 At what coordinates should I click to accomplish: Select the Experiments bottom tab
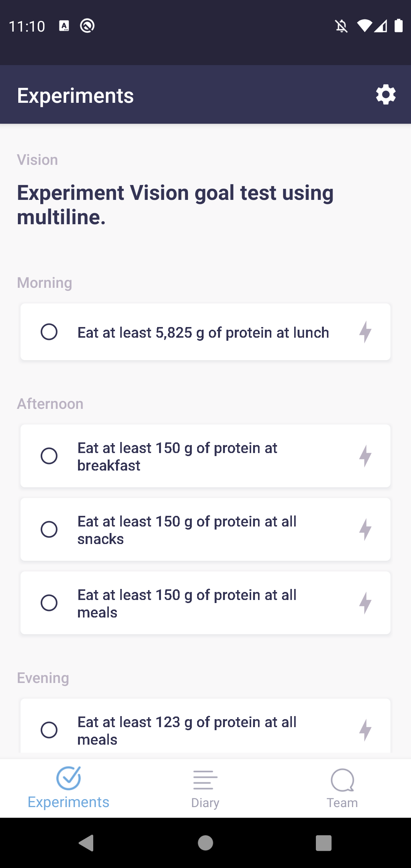pyautogui.click(x=68, y=788)
